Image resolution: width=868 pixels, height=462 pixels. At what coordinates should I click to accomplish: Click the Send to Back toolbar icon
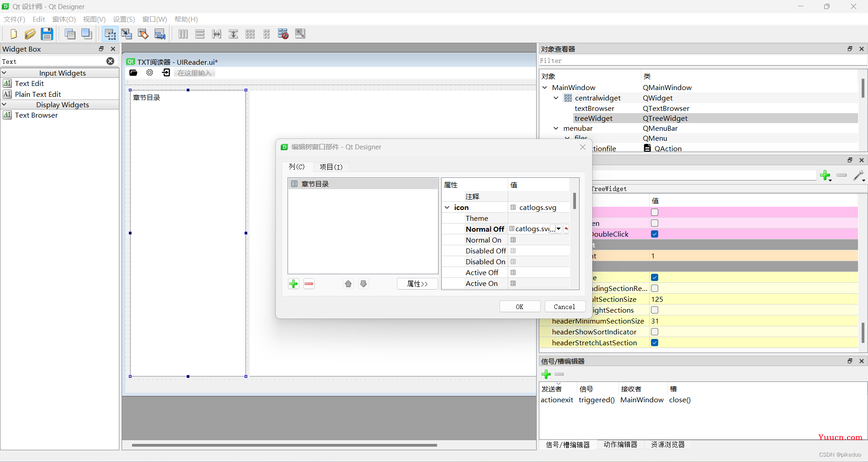tap(70, 34)
